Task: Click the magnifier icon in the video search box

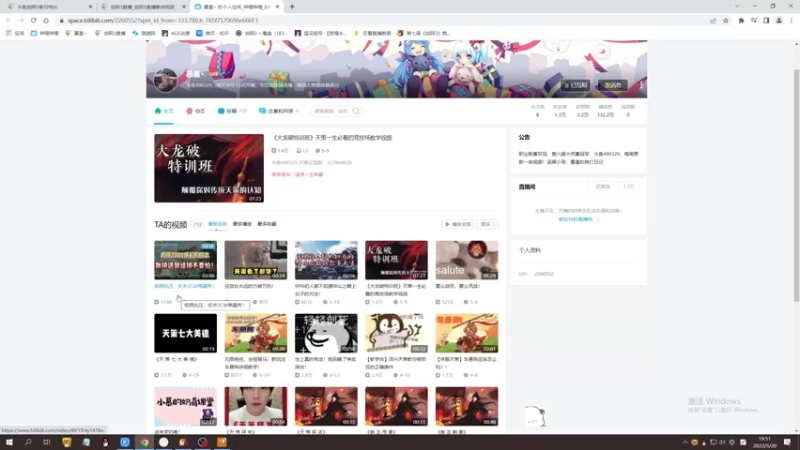Action: pos(356,111)
